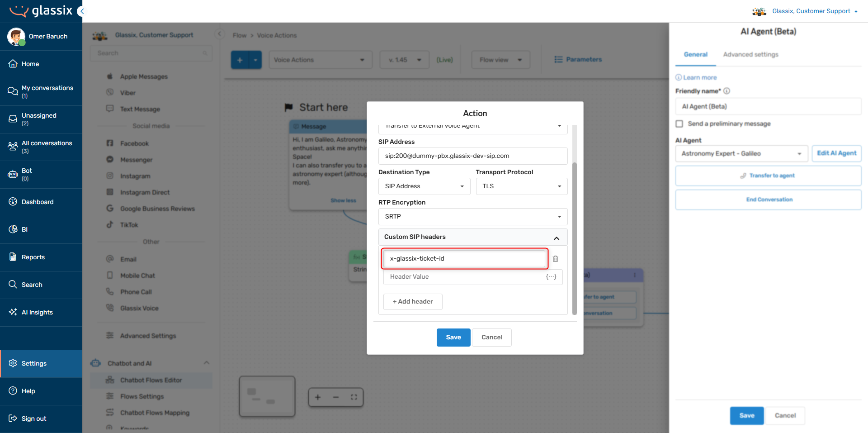Open the Flow view dropdown
868x433 pixels.
coord(500,60)
